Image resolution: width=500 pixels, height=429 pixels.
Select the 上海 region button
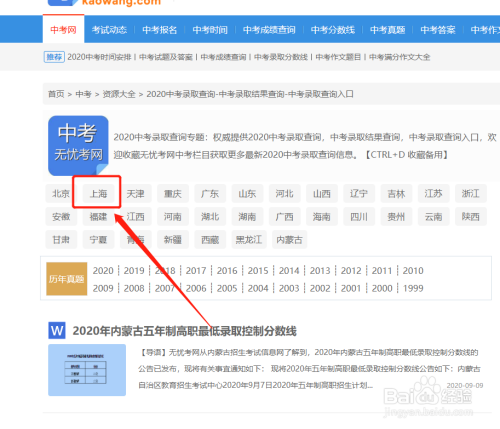click(x=98, y=193)
